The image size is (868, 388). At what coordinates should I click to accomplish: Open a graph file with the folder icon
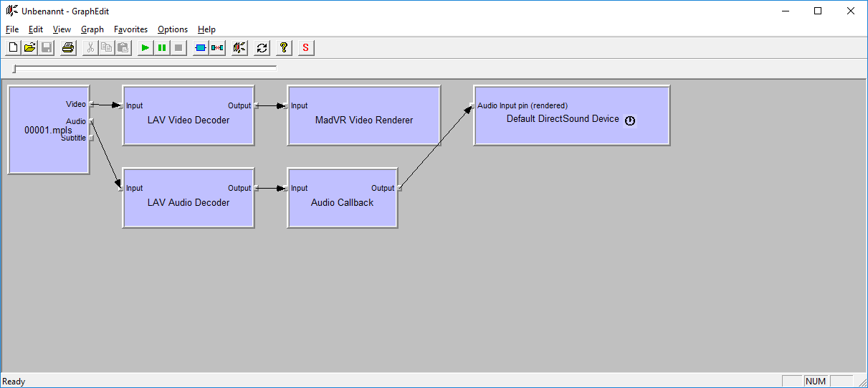(x=29, y=48)
